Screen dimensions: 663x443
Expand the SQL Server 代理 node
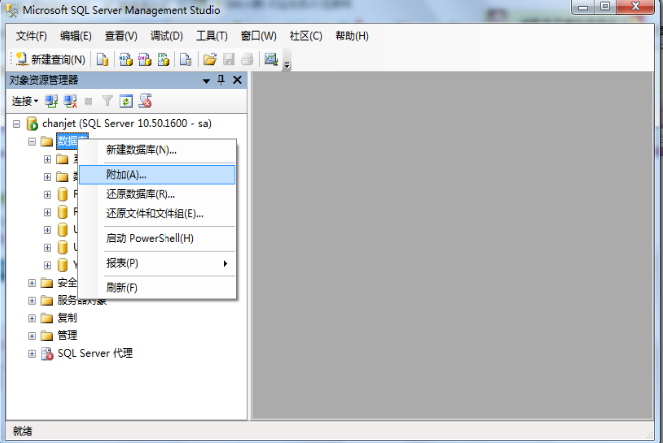32,354
